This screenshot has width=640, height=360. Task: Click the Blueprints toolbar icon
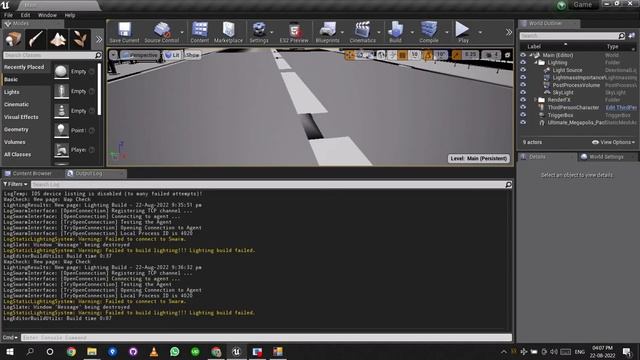click(x=327, y=32)
